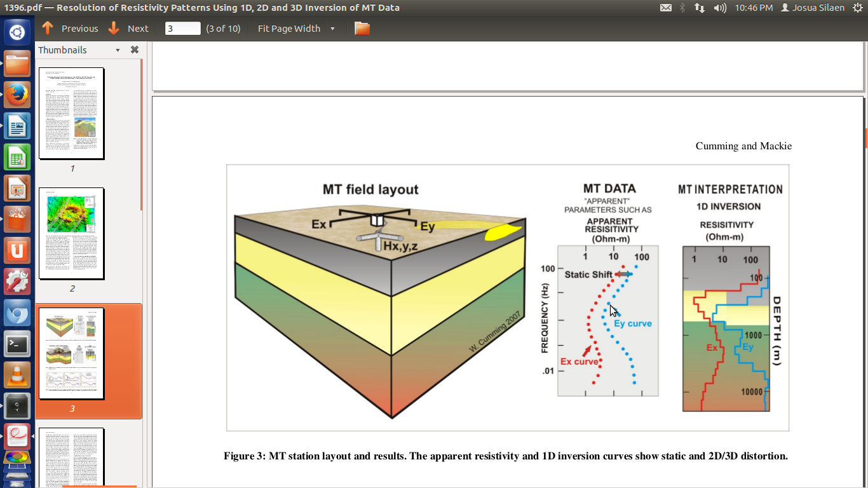Open the Terminal from the launcher
868x488 pixels.
click(x=17, y=344)
